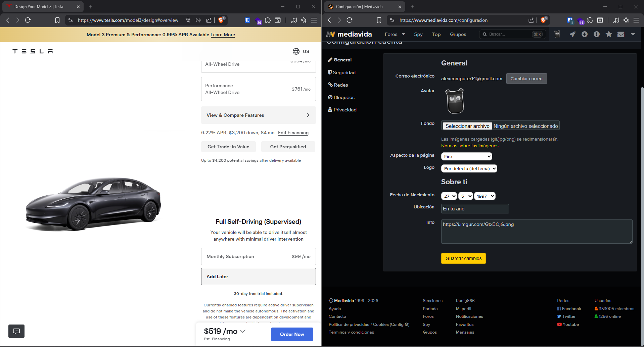
Task: Open Mediavida notifications exclamation icon
Action: [597, 34]
